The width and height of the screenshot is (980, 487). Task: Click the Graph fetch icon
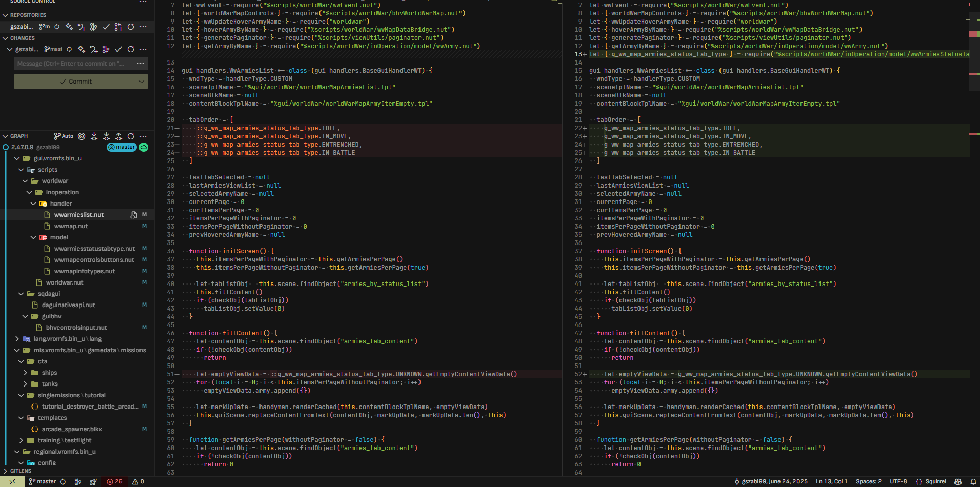click(x=94, y=136)
